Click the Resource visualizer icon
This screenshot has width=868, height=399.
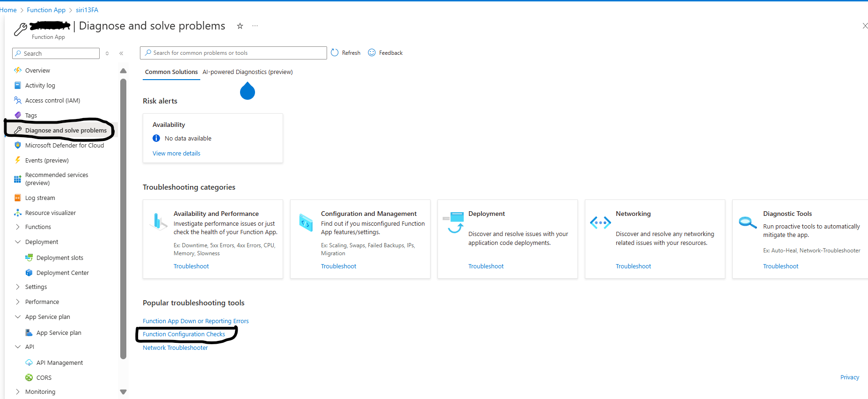[18, 213]
